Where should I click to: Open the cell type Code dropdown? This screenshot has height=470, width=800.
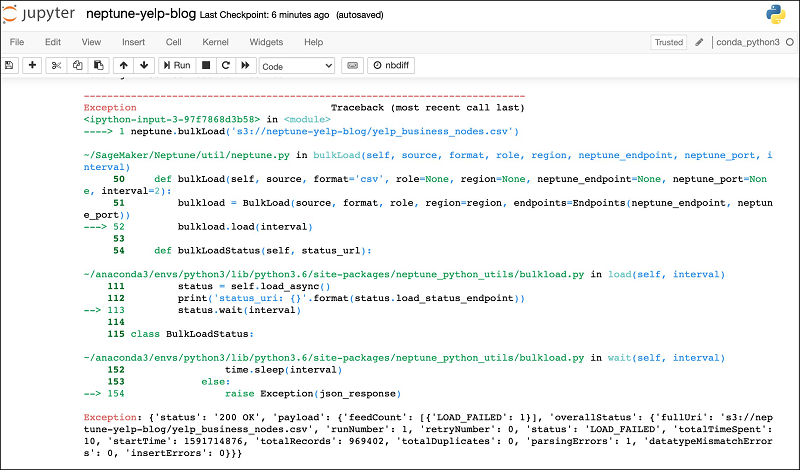pyautogui.click(x=297, y=66)
